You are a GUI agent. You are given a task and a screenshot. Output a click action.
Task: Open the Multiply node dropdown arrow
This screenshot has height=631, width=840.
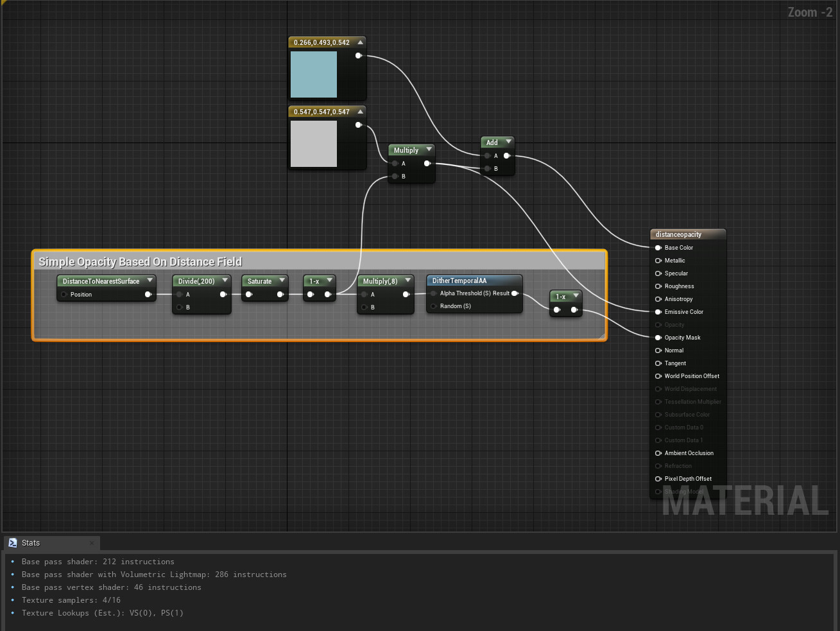point(429,150)
